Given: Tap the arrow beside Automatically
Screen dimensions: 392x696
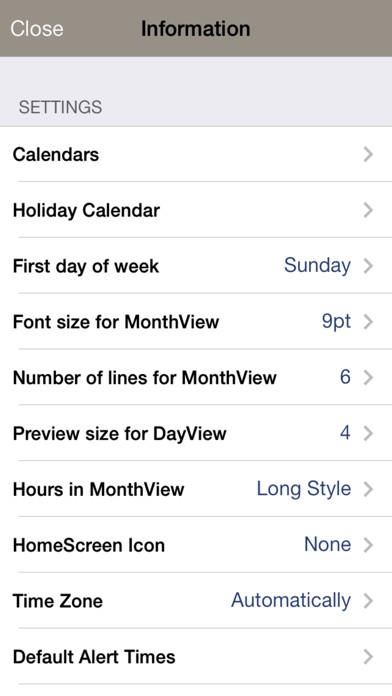Looking at the screenshot, I should (368, 601).
